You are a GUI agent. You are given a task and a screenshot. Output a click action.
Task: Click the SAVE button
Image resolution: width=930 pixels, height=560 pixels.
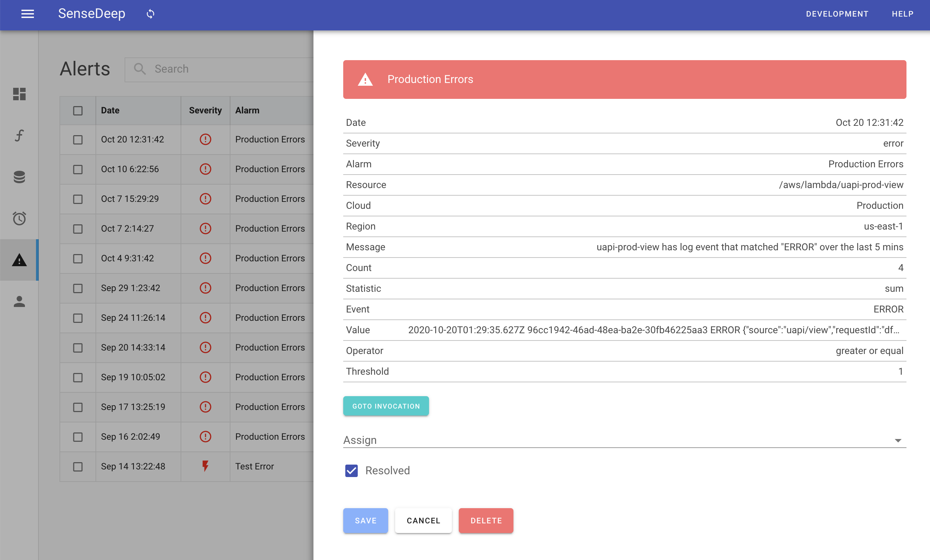tap(365, 520)
